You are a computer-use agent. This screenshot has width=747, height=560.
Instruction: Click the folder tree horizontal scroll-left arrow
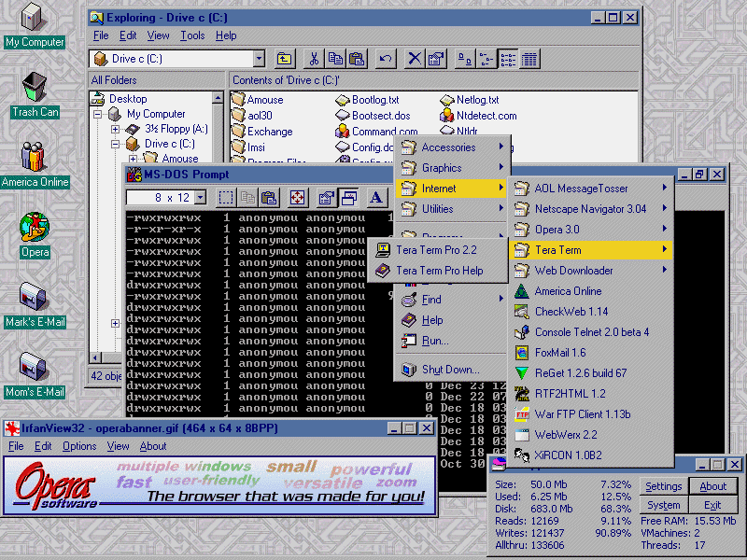tap(95, 357)
